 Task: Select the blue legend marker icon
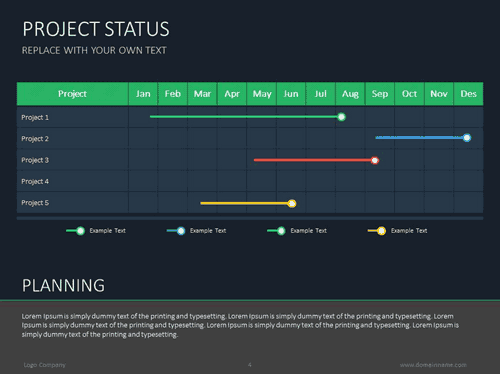pyautogui.click(x=176, y=231)
